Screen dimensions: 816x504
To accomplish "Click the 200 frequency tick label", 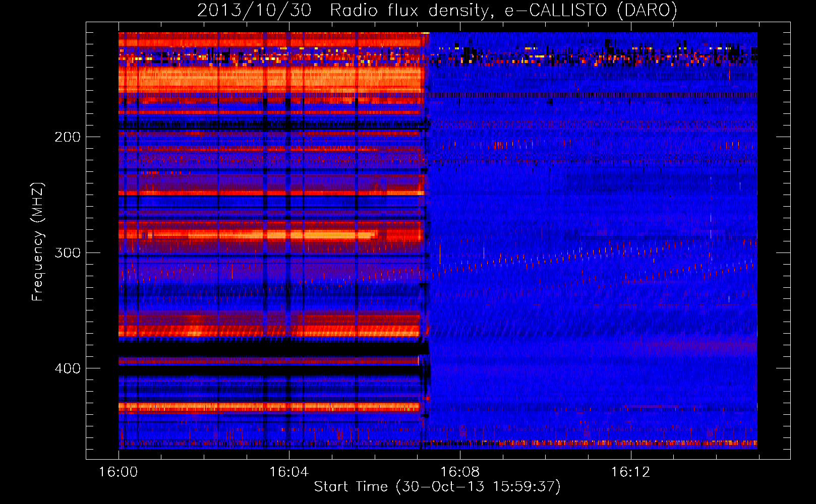I will [68, 137].
